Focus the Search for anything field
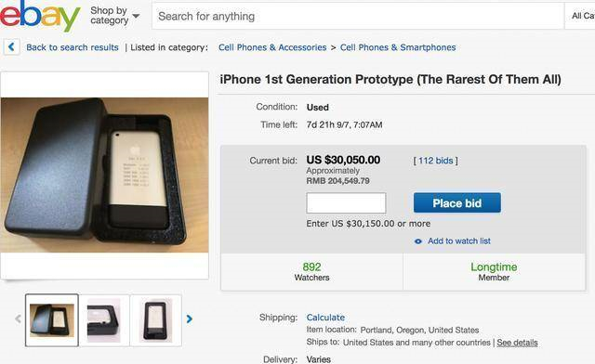The image size is (595, 364). pos(357,16)
